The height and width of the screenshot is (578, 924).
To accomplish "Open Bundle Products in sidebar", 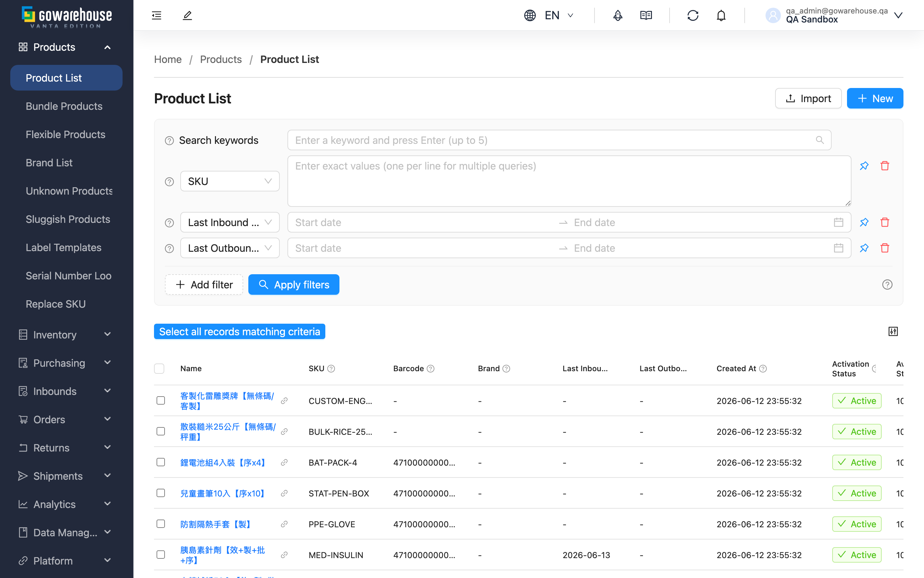I will (x=64, y=106).
